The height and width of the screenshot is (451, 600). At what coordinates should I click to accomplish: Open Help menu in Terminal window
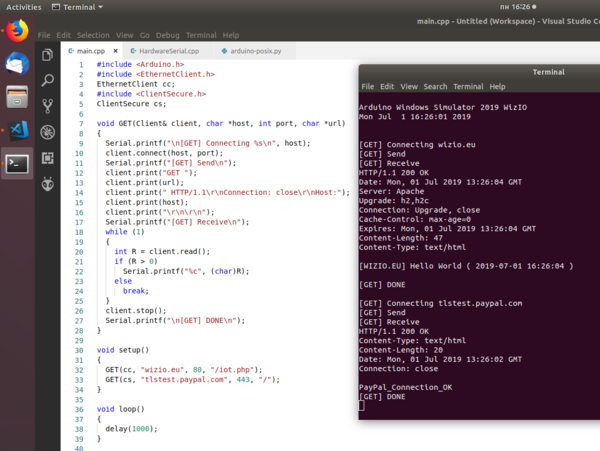[497, 86]
